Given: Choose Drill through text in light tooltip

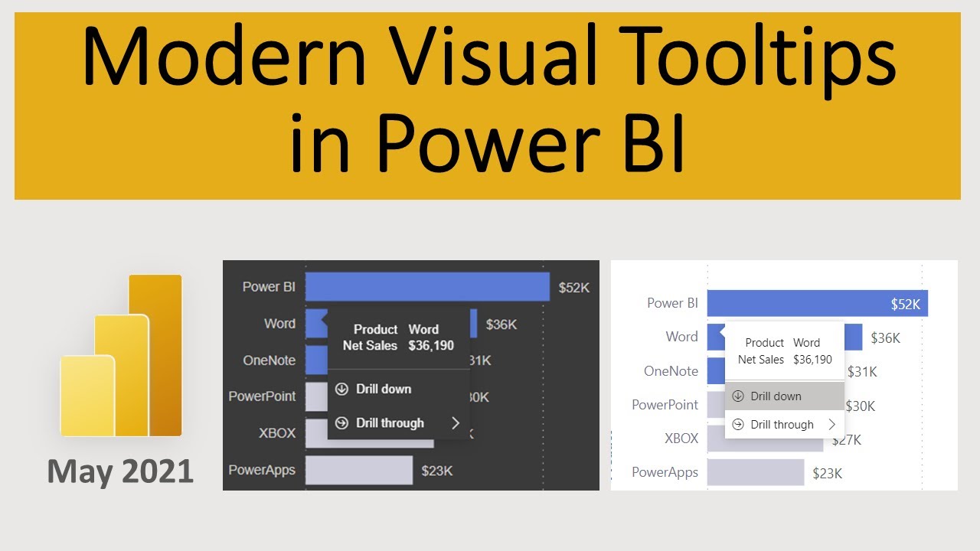Looking at the screenshot, I should (x=782, y=425).
